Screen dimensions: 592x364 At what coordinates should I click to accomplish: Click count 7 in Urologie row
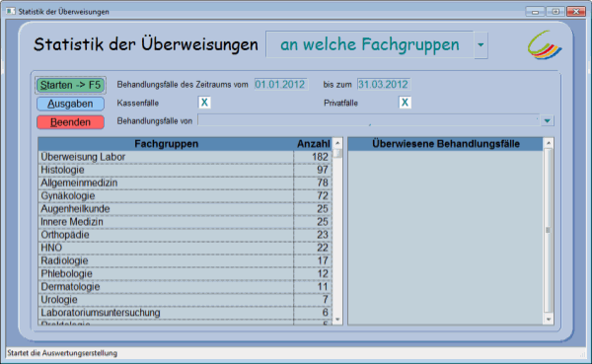[325, 300]
